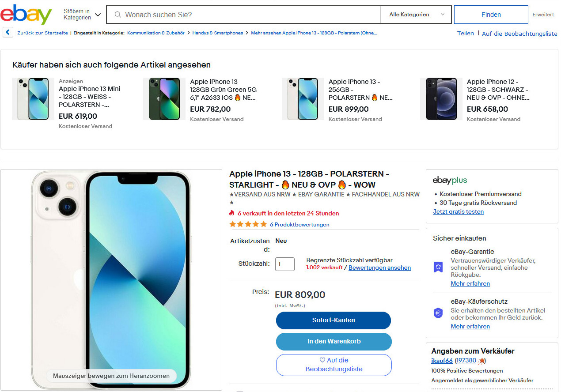Click the eBay Plus logo
Screen dimensions: 561x392
[x=450, y=180]
